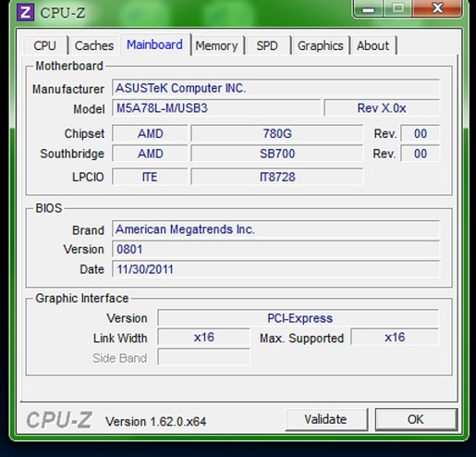Click the American Megatrends Inc. brand field
Screen dimensions: 476x457
point(275,229)
